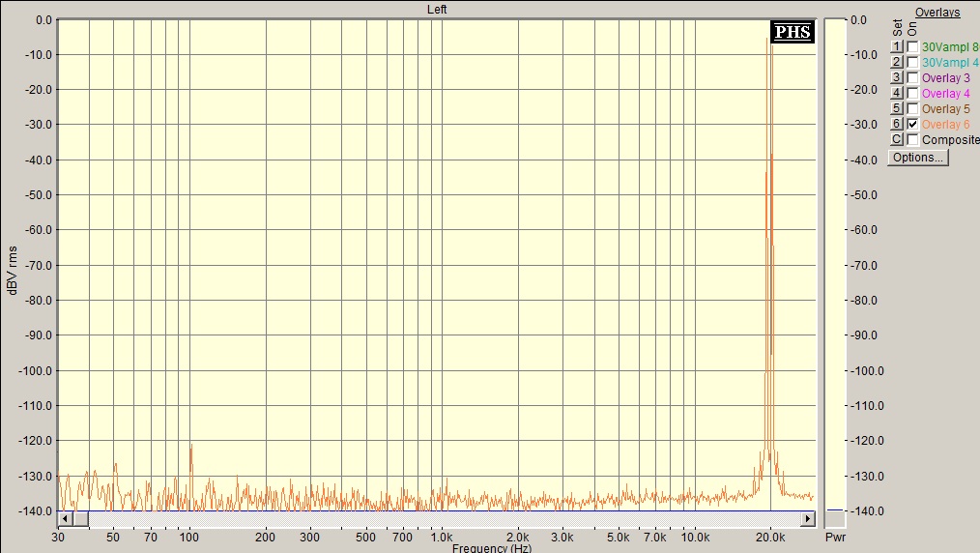Click the left arrow of horizontal scrollbar
This screenshot has width=980, height=553.
(65, 518)
